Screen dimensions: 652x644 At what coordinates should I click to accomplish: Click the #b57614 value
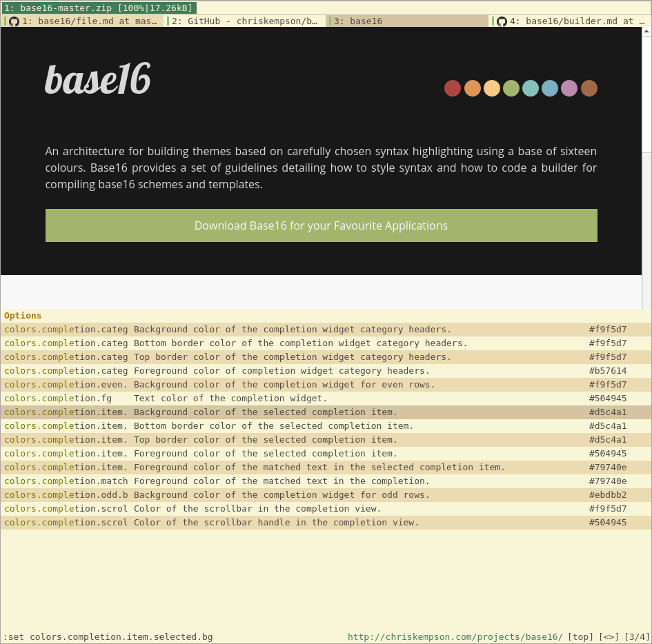(608, 371)
